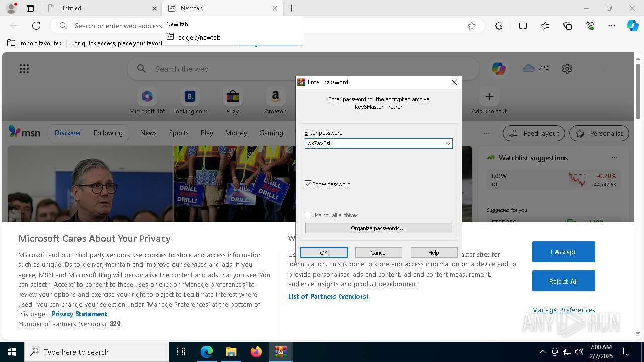
Task: Open WinRAR from the taskbar
Action: tap(280, 352)
